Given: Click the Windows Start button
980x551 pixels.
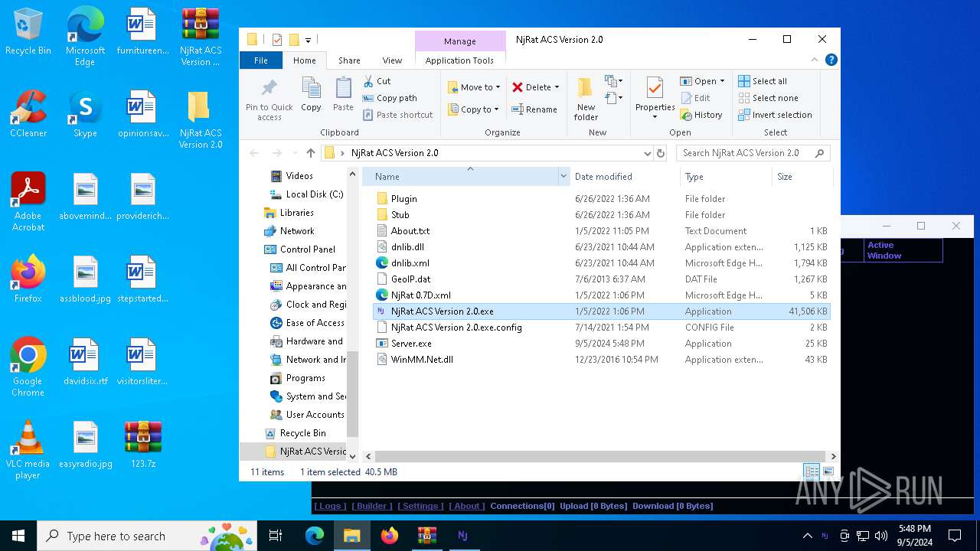Looking at the screenshot, I should tap(18, 536).
